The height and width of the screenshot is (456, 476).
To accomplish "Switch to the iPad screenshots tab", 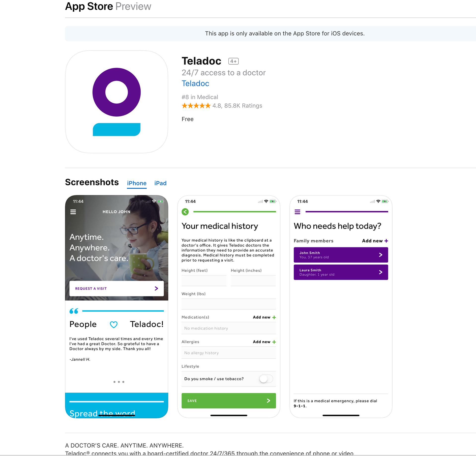I will pyautogui.click(x=160, y=183).
